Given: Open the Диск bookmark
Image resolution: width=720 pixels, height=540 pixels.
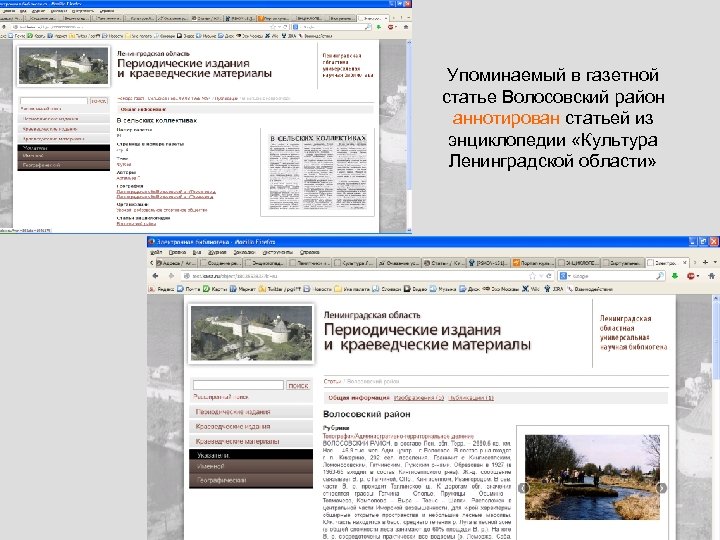Looking at the screenshot, I should click(x=469, y=289).
